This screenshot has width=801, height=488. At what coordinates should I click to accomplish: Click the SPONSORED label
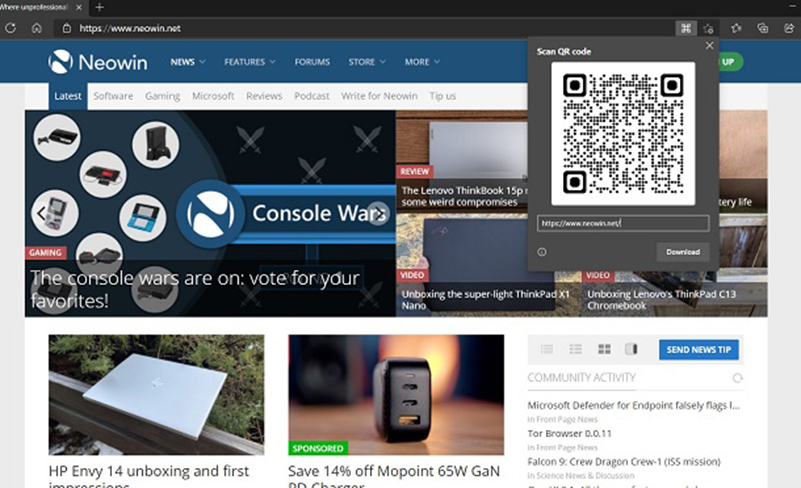tap(318, 448)
